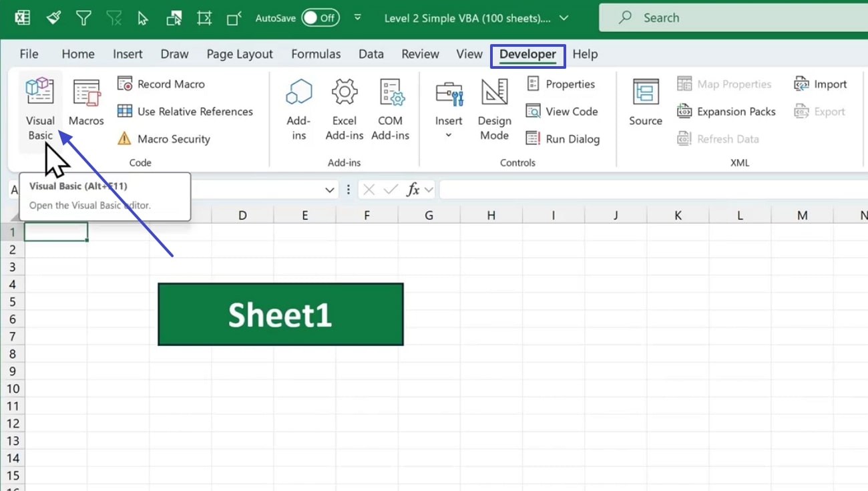This screenshot has width=868, height=491.
Task: Toggle Use Relative References
Action: pos(185,112)
